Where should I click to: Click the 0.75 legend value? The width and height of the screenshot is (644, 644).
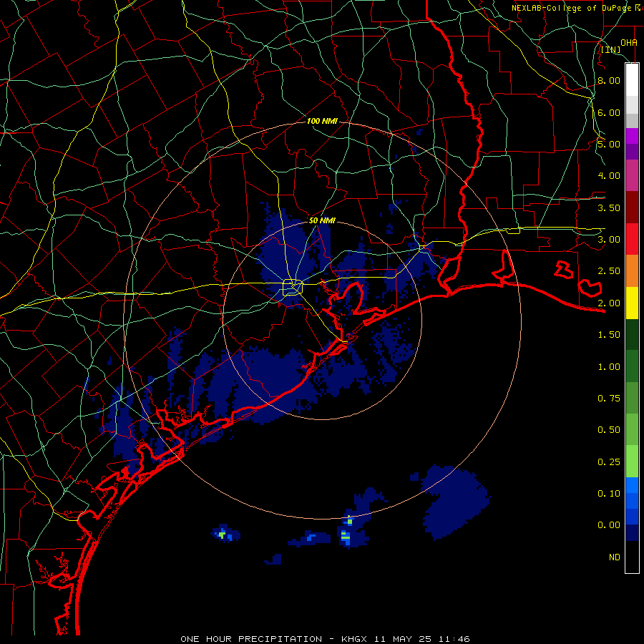coord(609,399)
